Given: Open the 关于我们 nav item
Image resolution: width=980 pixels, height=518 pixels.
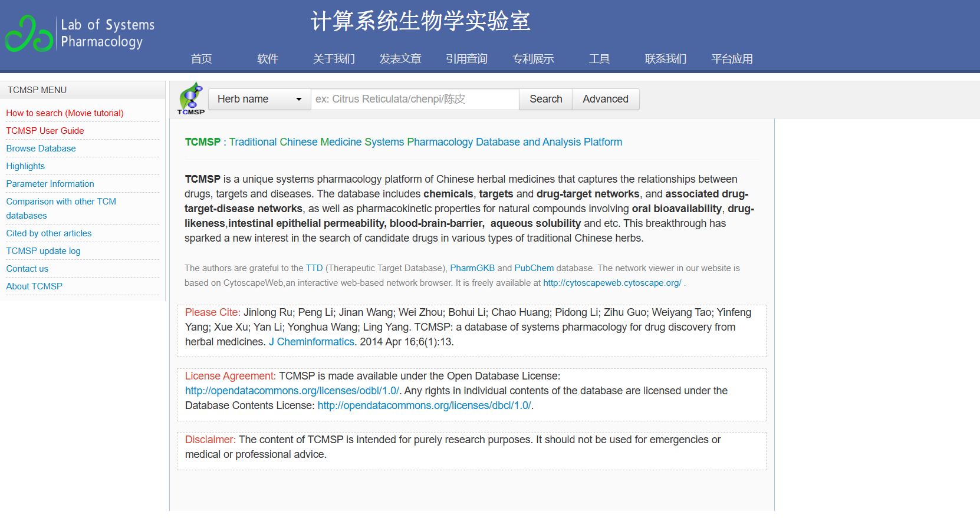Looking at the screenshot, I should point(334,58).
